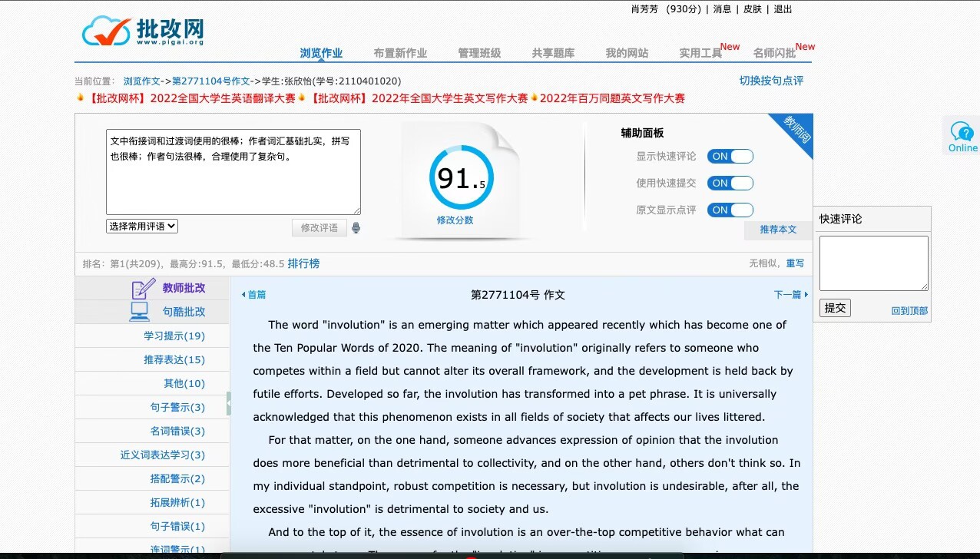The image size is (980, 559).
Task: Click the 句酷批改 computer icon
Action: click(139, 312)
